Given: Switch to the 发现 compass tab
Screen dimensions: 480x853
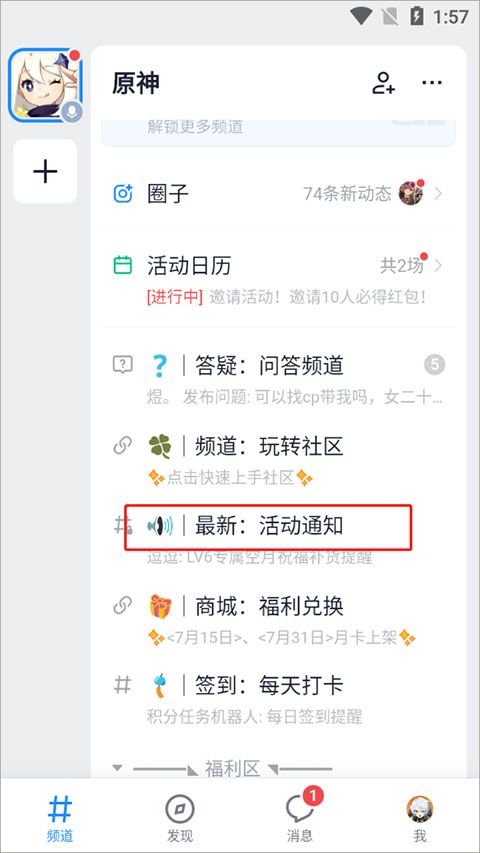Looking at the screenshot, I should point(180,818).
